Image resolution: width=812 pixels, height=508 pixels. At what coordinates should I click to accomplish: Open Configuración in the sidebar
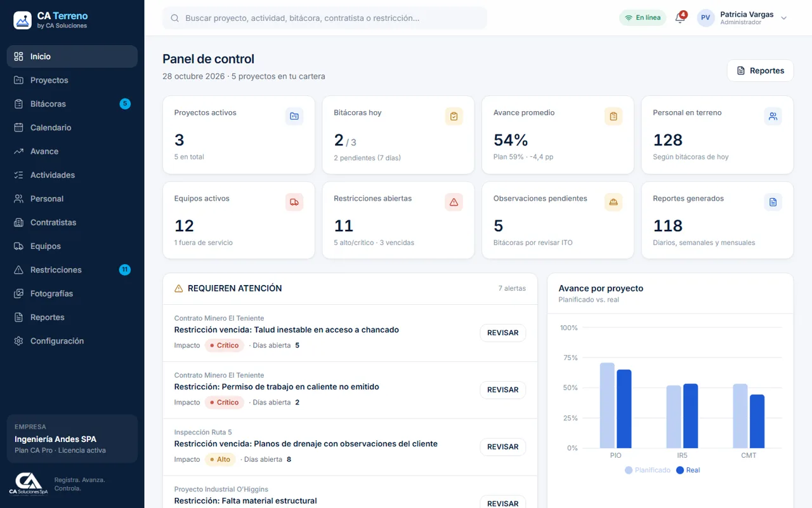pyautogui.click(x=72, y=341)
